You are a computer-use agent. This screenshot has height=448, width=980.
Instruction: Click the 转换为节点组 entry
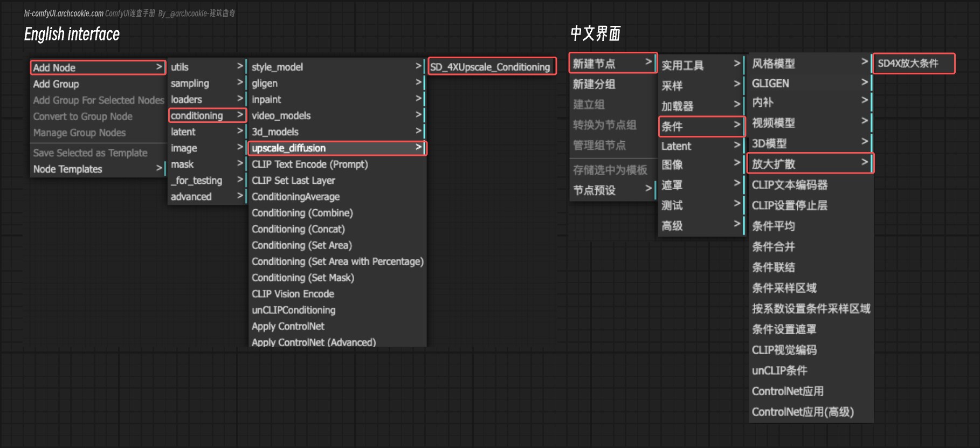coord(613,125)
